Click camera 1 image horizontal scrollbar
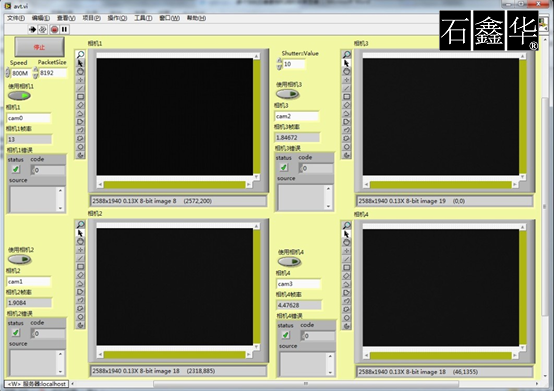554x391 pixels. pyautogui.click(x=175, y=184)
